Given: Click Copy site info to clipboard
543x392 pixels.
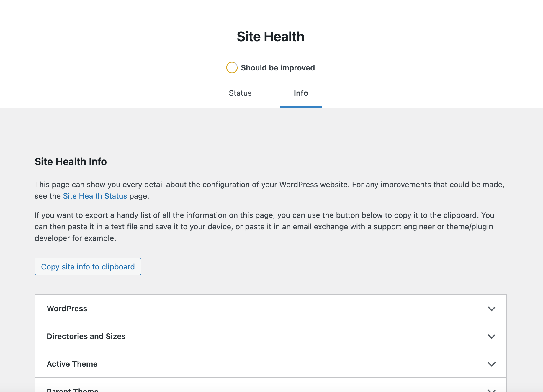Looking at the screenshot, I should (x=88, y=266).
